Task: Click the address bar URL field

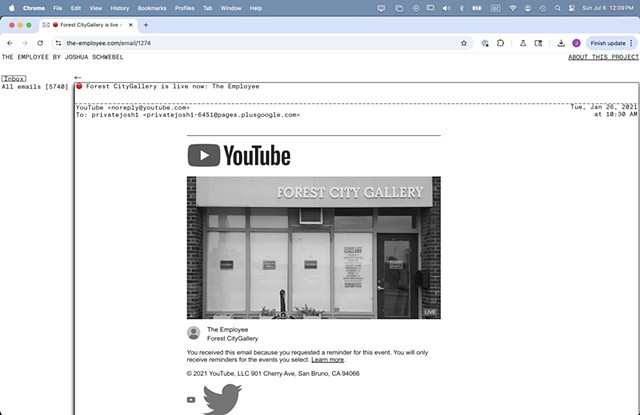Action: (x=261, y=43)
